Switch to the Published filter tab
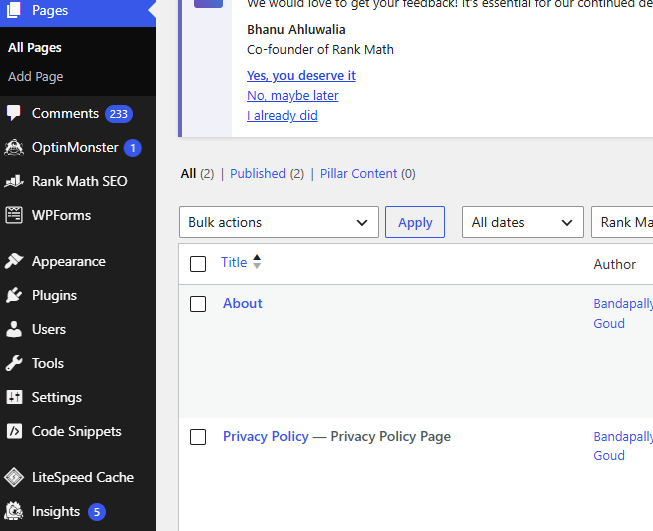Image resolution: width=653 pixels, height=531 pixels. point(258,174)
